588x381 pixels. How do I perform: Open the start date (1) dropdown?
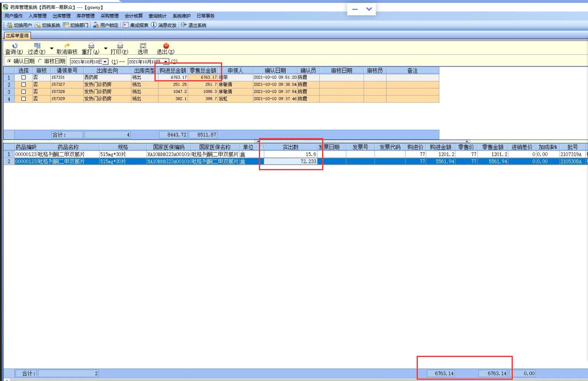click(105, 62)
